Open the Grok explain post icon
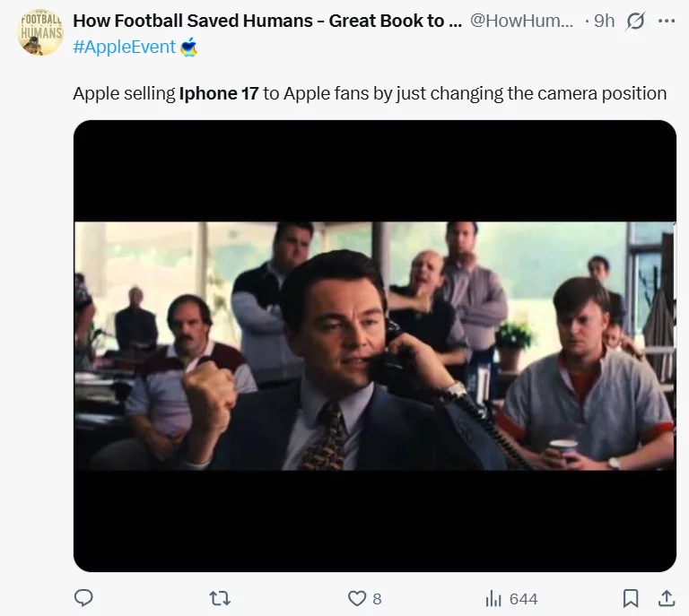 tap(635, 21)
